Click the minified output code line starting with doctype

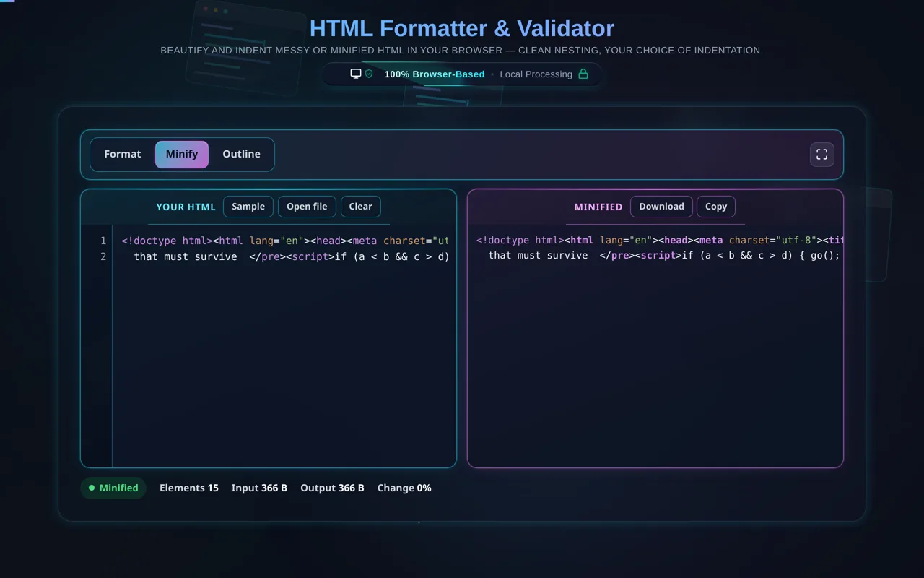pos(658,240)
